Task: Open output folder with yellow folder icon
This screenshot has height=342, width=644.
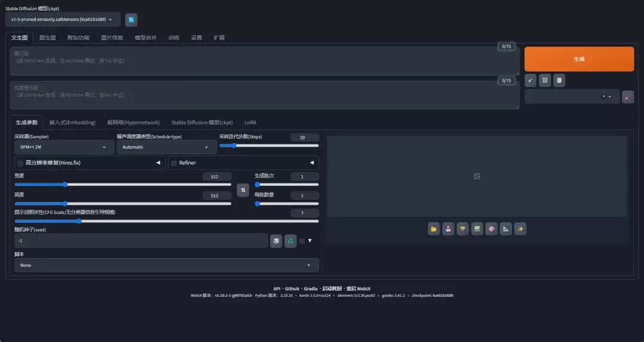Action: (x=434, y=229)
